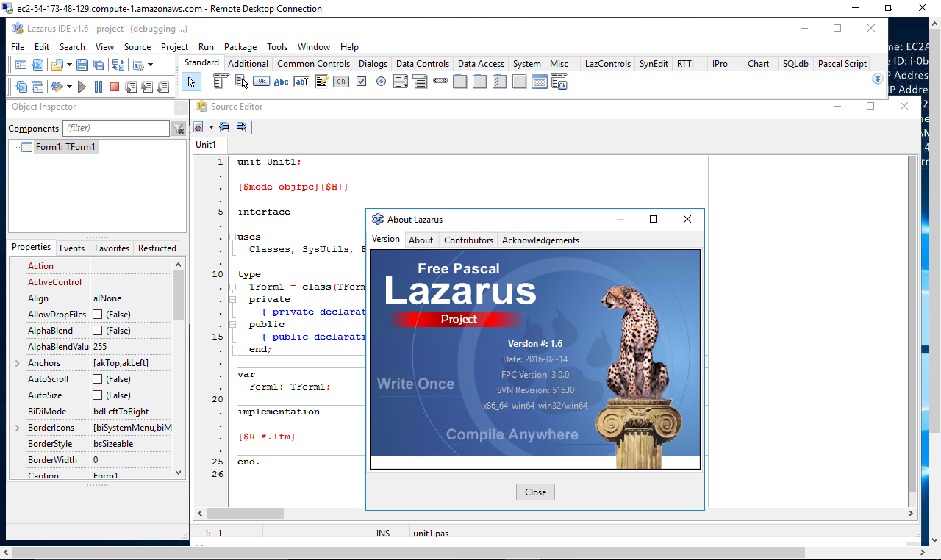
Task: Select the TCheckBox component from the palette
Action: click(x=362, y=82)
